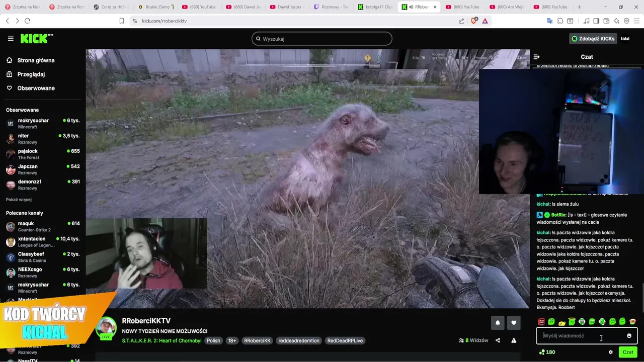The image size is (644, 362).
Task: Open Przeglądaj in the sidebar
Action: tap(31, 74)
